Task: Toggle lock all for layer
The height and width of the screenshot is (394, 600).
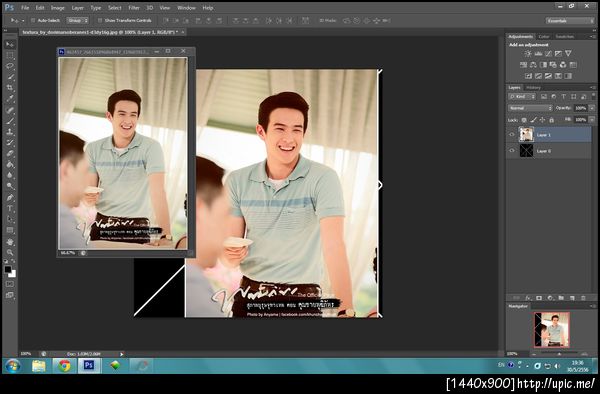Action: (551, 120)
